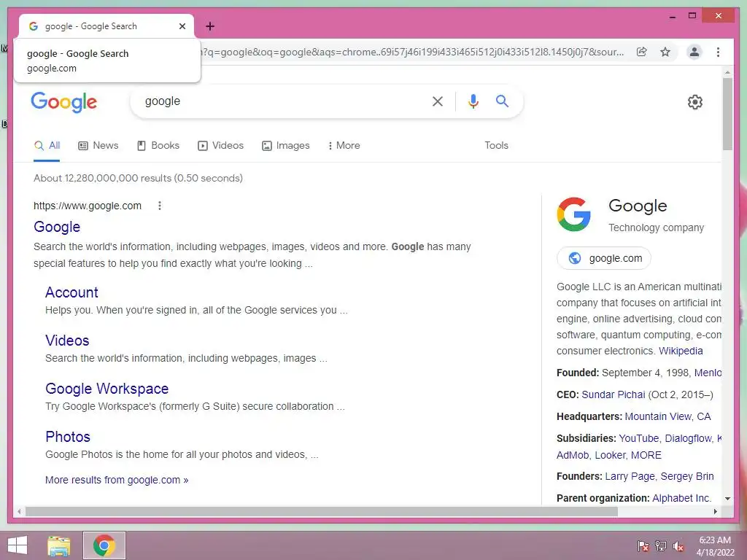
Task: Click Alphabet Inc. parent organization link
Action: [x=681, y=498]
